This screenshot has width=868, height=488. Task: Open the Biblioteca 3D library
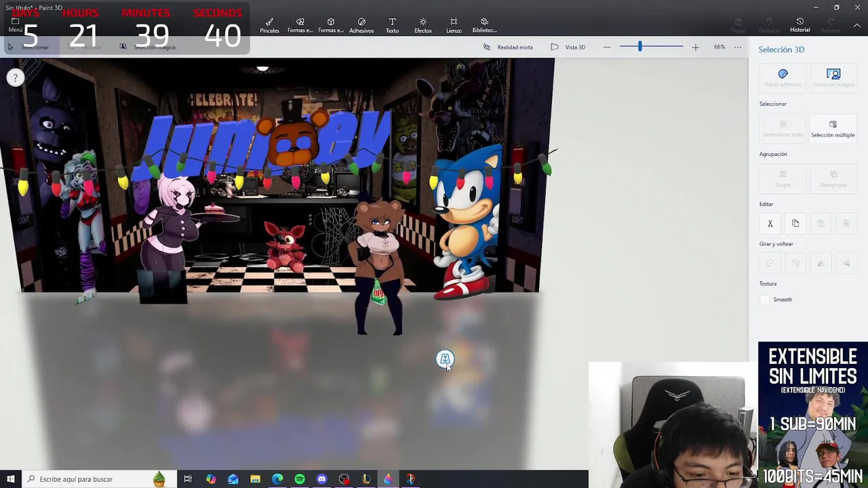click(x=484, y=26)
